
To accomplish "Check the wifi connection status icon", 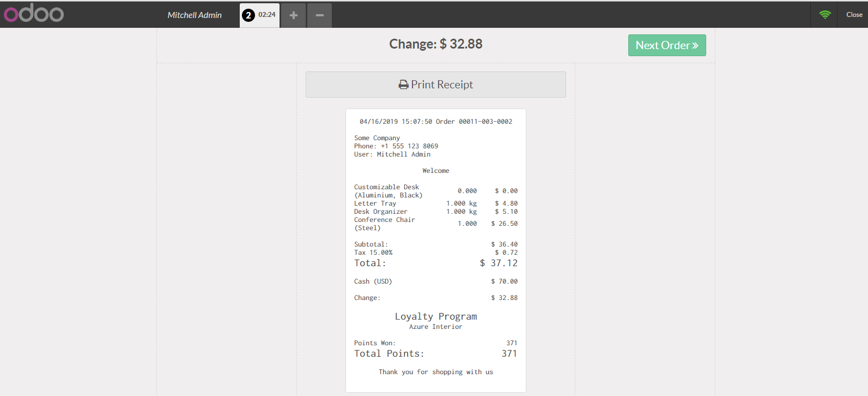I will point(825,15).
